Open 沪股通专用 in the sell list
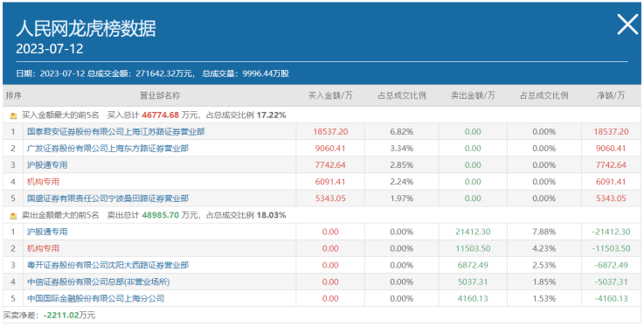644x327 pixels. pos(47,232)
